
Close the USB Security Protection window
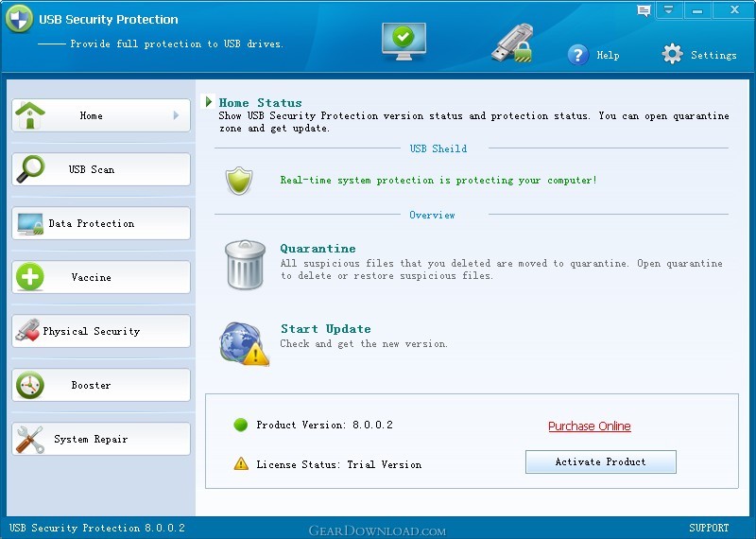click(x=734, y=9)
